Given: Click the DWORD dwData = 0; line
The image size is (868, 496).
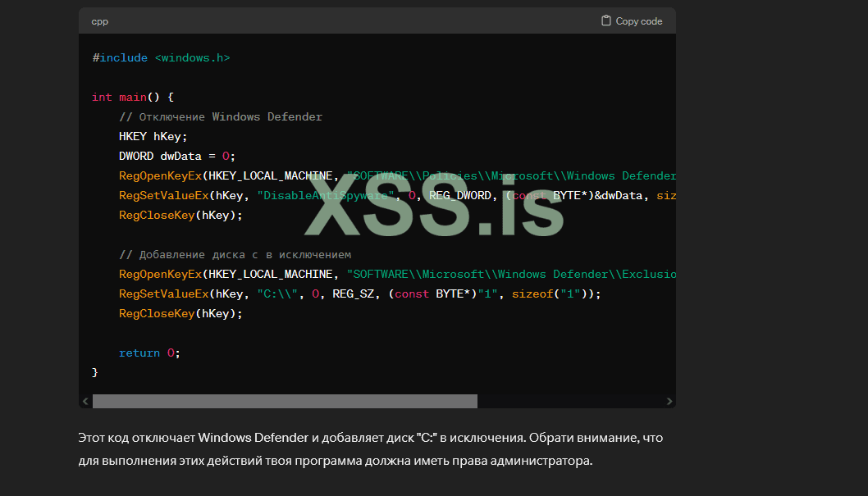Looking at the screenshot, I should (177, 156).
